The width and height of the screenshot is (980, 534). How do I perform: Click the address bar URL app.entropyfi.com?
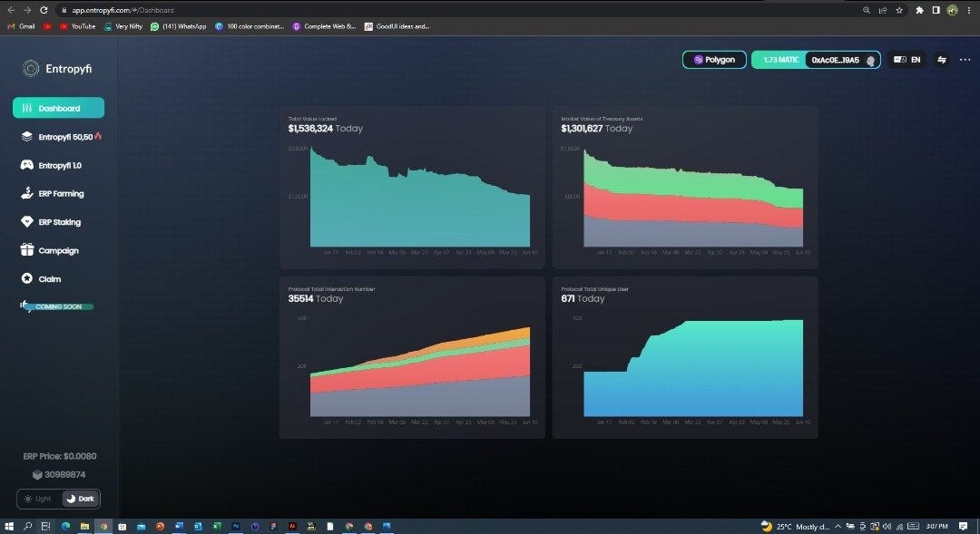tap(122, 10)
